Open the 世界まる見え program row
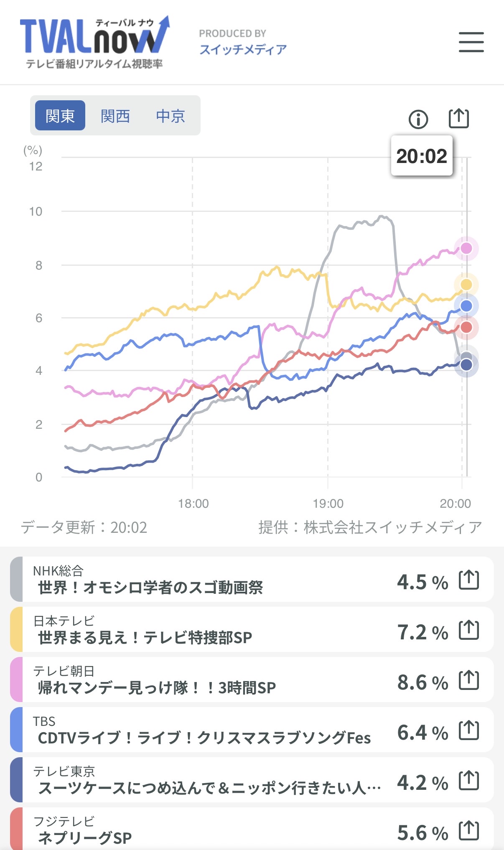This screenshot has width=504, height=850. click(x=209, y=630)
